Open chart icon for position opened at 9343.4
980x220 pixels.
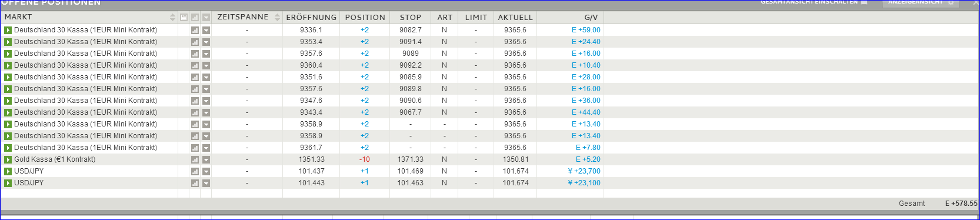pos(195,112)
